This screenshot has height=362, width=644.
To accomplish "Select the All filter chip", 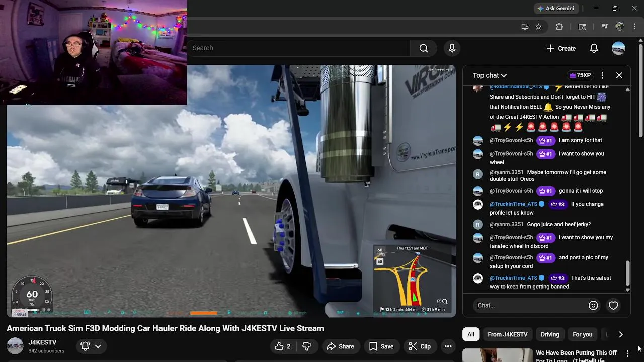I will [471, 334].
